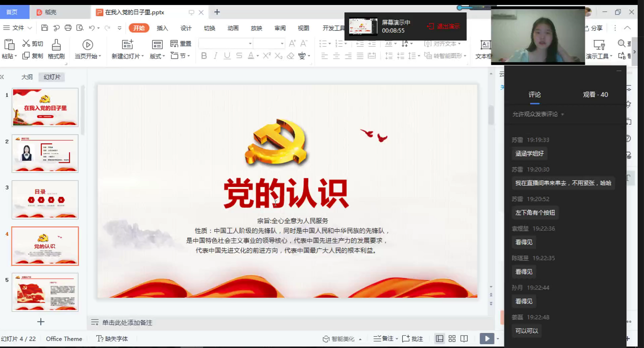Click the Copy (复制) button
The image size is (644, 348).
32,56
